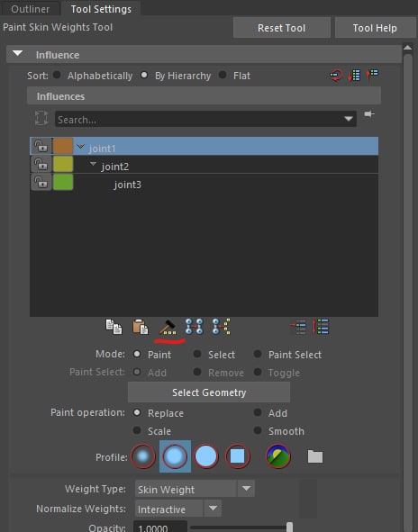Click the Show influences icon beside Move weights

[221, 327]
